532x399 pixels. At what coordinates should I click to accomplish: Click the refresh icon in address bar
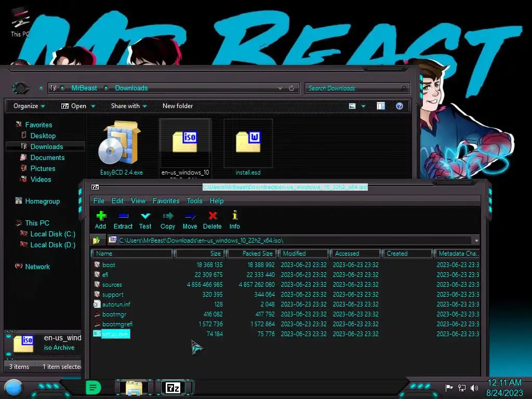click(x=291, y=88)
